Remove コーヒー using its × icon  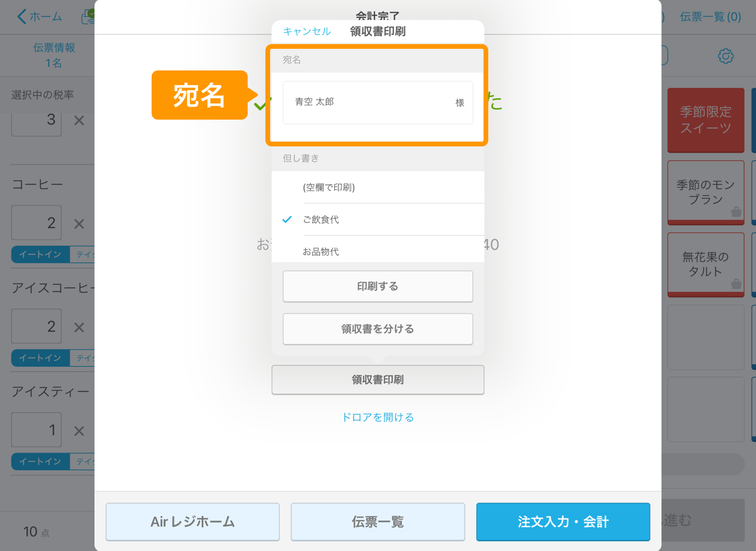coord(79,224)
